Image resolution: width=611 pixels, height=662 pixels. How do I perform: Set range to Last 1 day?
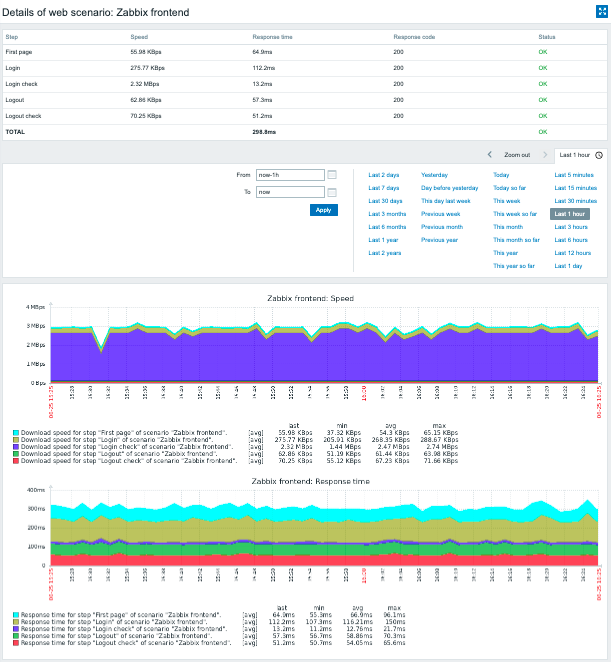(568, 266)
